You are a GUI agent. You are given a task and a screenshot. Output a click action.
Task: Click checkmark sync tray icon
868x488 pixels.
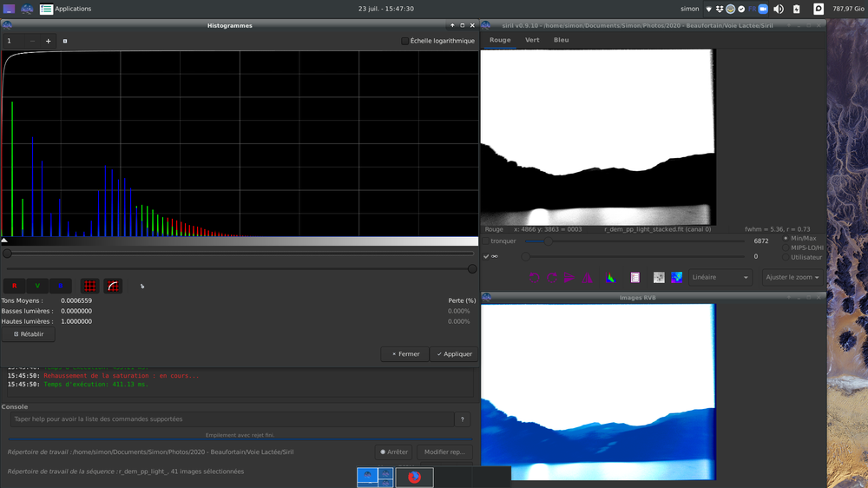pyautogui.click(x=741, y=9)
